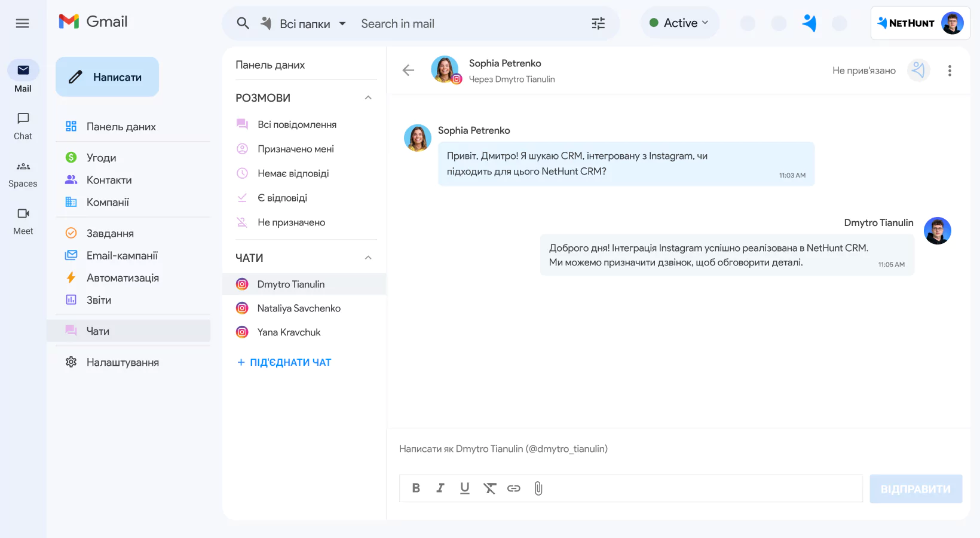The image size is (980, 538).
Task: Open Mail in the left rail
Action: tap(23, 77)
